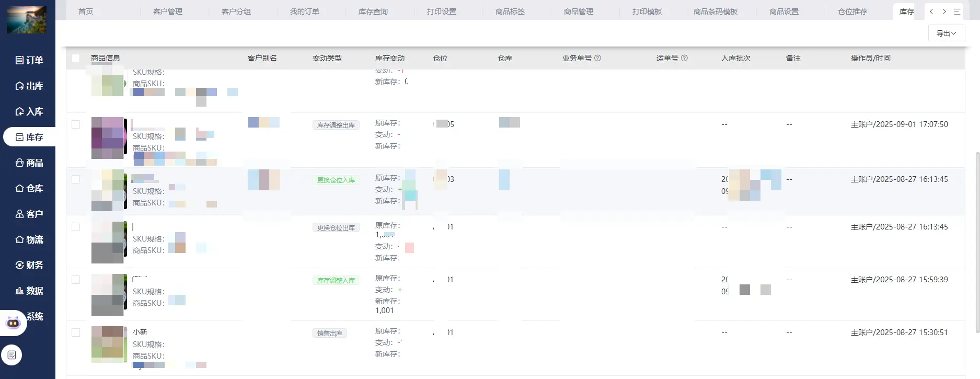980x379 pixels.
Task: Click product thumbnail in 库存调整出库 row
Action: 109,138
